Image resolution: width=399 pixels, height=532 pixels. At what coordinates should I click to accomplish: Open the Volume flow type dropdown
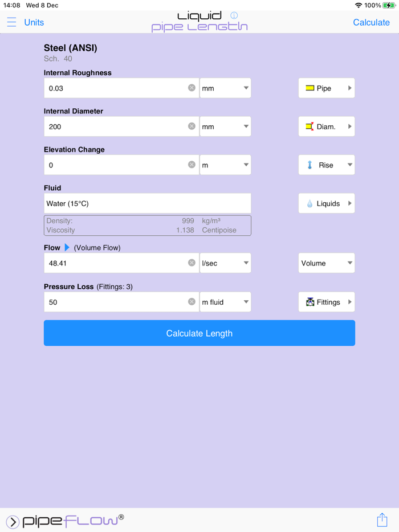pos(327,263)
